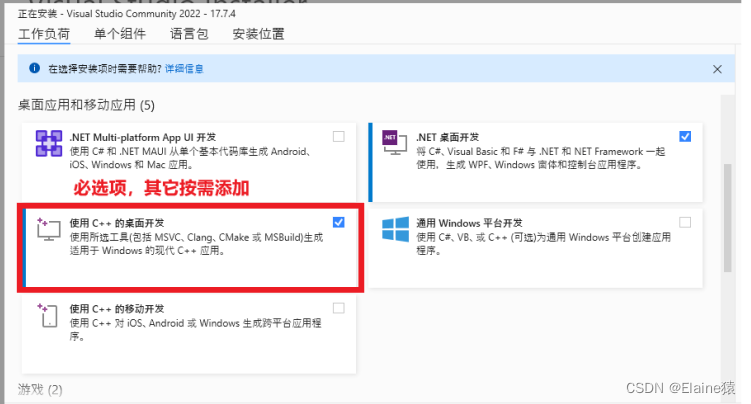Uncheck the 使用 C++ 的桌面开发 checkbox

339,222
